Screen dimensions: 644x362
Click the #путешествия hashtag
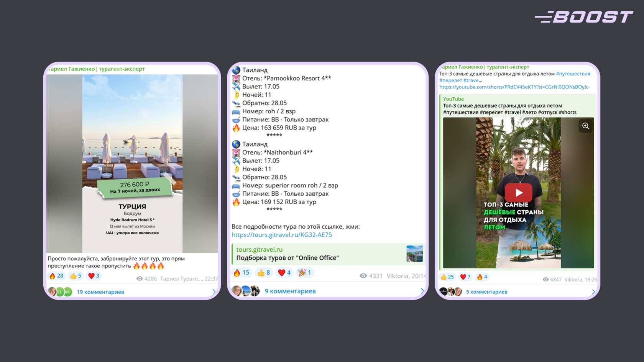573,74
